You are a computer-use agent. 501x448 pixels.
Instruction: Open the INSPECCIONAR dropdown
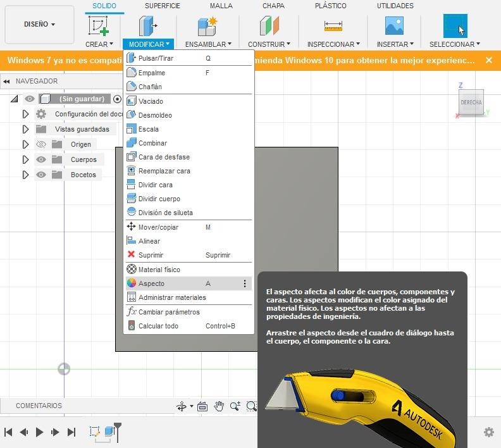[333, 44]
